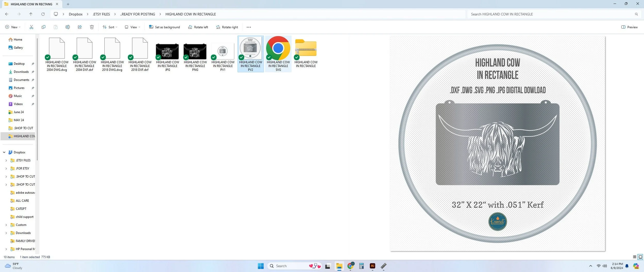
Task: Open volume control in system tray
Action: [x=605, y=266]
